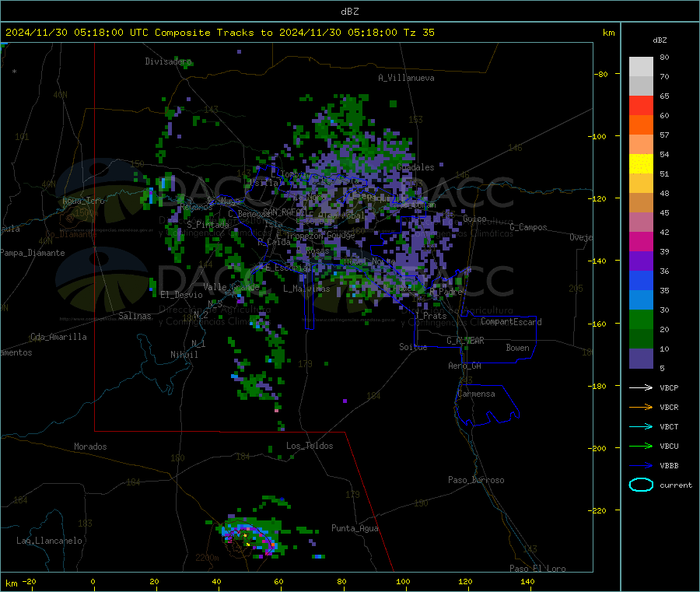Click the blue VBBB arrow legend icon

point(641,465)
